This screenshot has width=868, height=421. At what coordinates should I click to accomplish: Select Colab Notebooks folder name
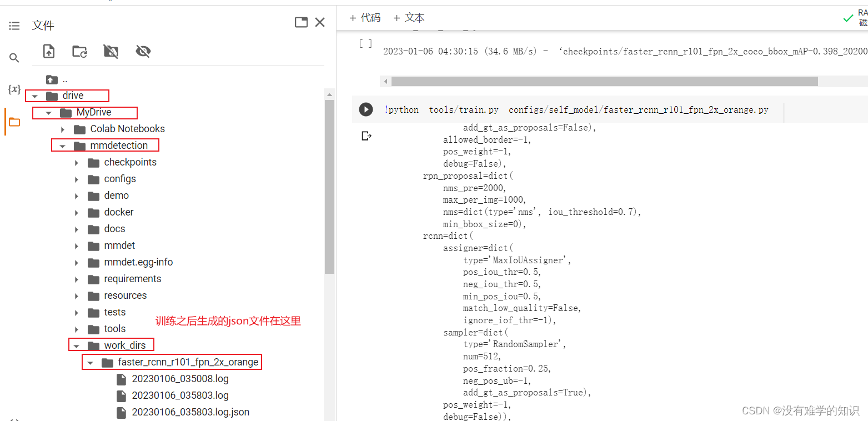click(x=128, y=129)
